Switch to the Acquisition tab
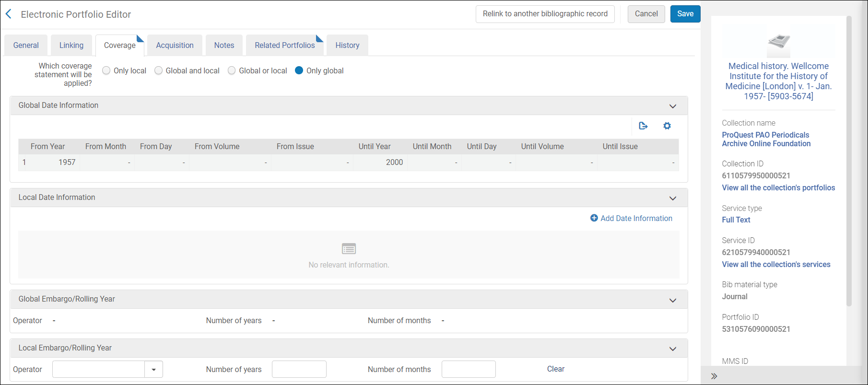Viewport: 868px width, 385px height. [x=175, y=45]
